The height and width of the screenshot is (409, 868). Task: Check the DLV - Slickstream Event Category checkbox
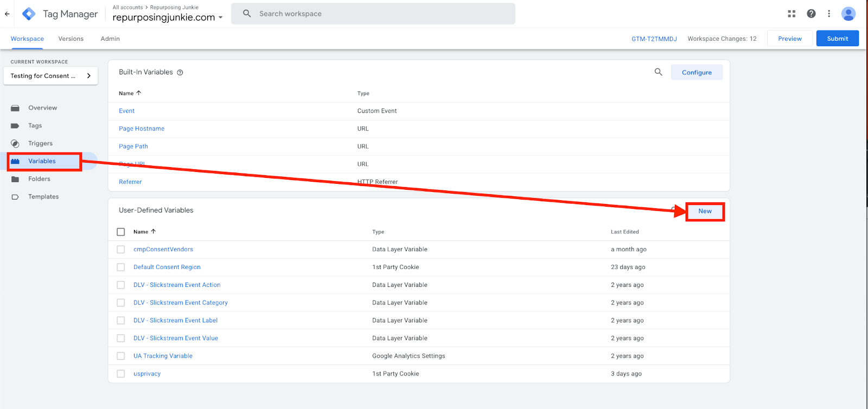[x=121, y=303]
